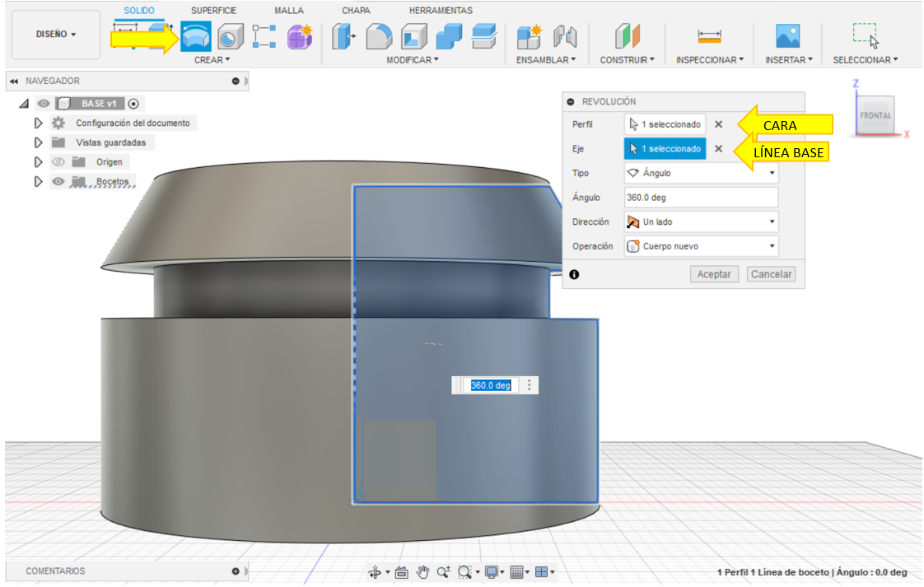Open the Dirección dropdown showing Un lado
Screen dimensions: 924x587
pos(702,222)
